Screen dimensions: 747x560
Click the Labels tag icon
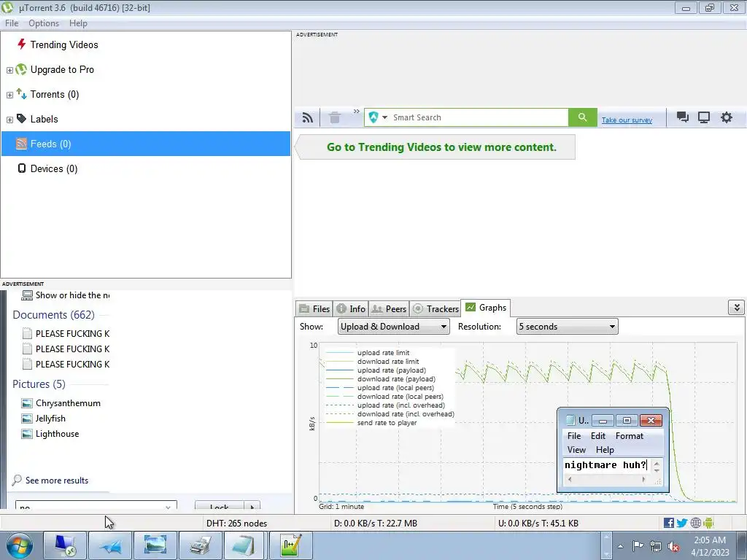[21, 119]
